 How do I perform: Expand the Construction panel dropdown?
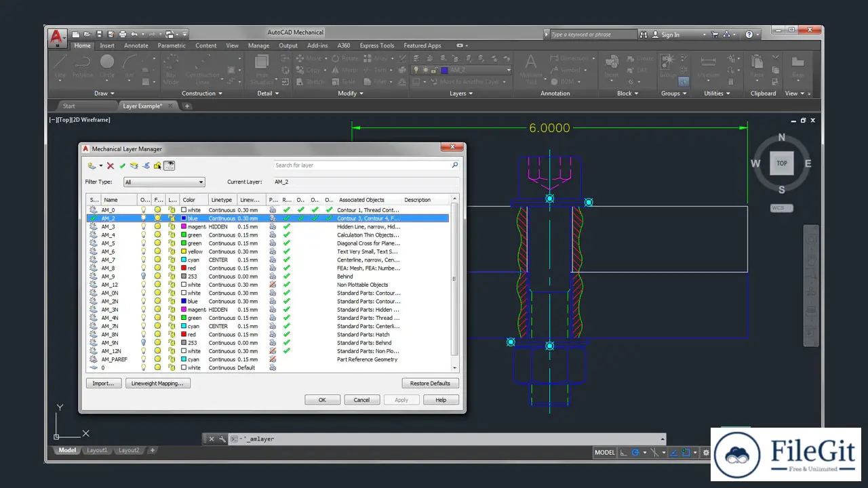(x=202, y=94)
